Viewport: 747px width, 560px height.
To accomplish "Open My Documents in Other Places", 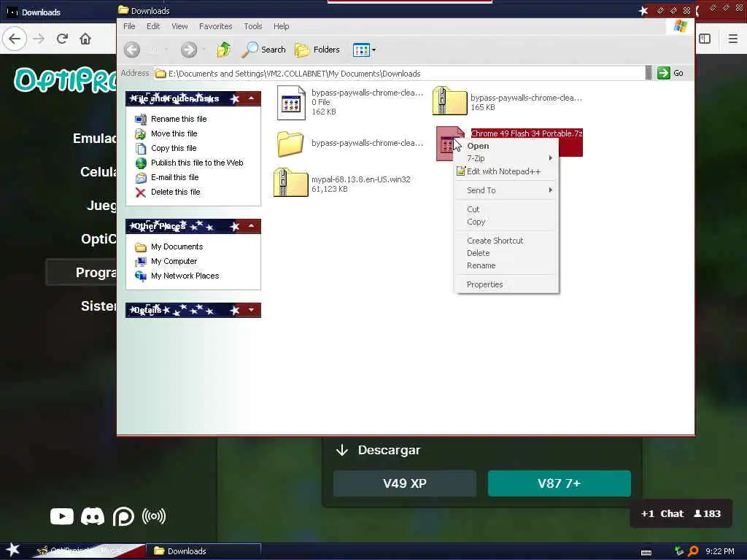I will coord(177,246).
